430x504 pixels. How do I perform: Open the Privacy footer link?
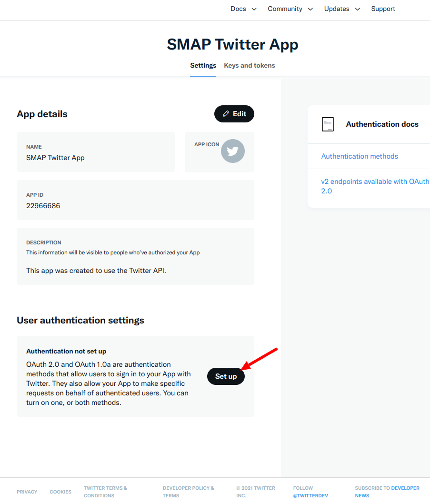[x=27, y=492]
